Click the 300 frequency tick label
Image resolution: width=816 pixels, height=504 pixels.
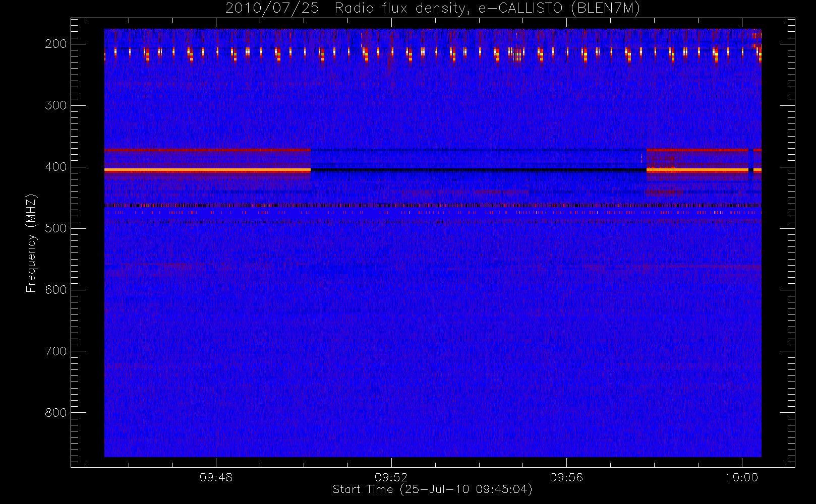click(x=56, y=105)
